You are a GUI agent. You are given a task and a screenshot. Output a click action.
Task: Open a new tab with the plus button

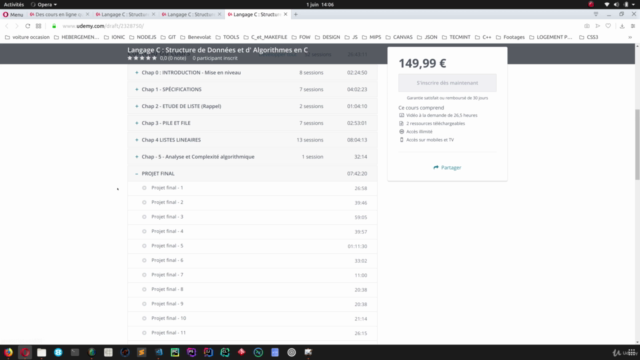coord(296,14)
